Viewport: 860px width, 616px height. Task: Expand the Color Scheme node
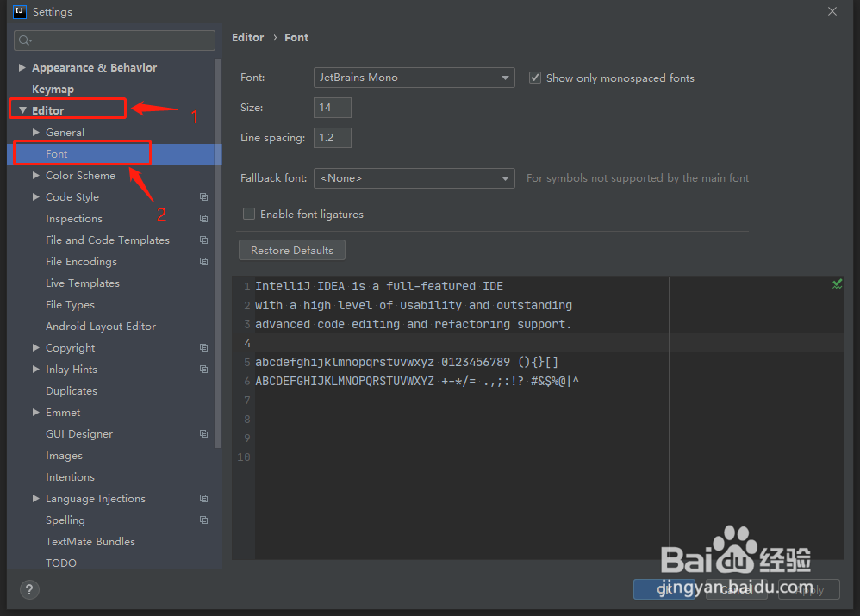coord(35,176)
